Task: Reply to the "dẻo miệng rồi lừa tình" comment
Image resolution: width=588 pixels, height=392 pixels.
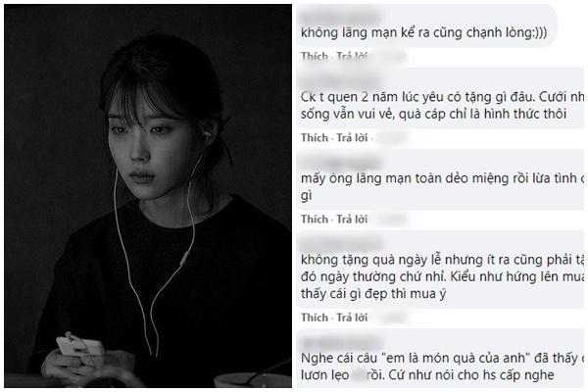Action: [352, 220]
